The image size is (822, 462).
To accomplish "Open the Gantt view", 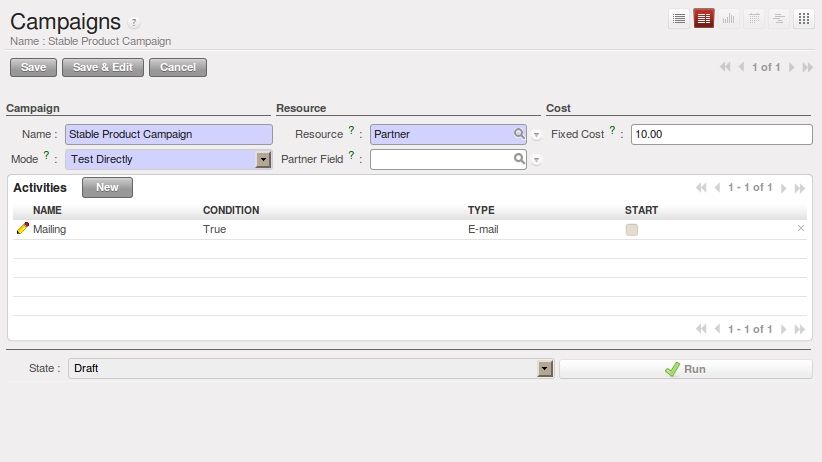I will tap(777, 18).
